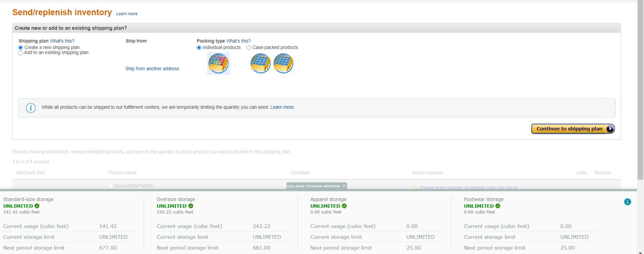Select the Individual products mixed-items box icon
Screen dimensions: 644x254
218,63
